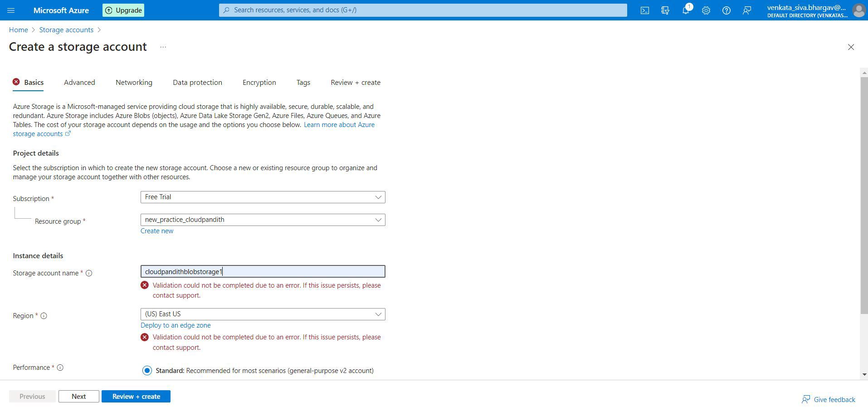Click the scrollbar up arrow
This screenshot has height=412, width=868.
(864, 73)
